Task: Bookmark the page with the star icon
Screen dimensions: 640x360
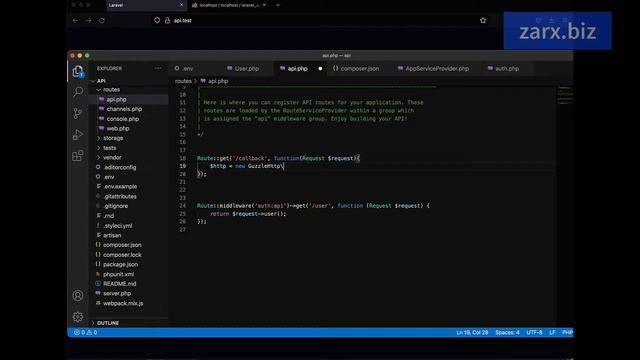Action: click(483, 20)
